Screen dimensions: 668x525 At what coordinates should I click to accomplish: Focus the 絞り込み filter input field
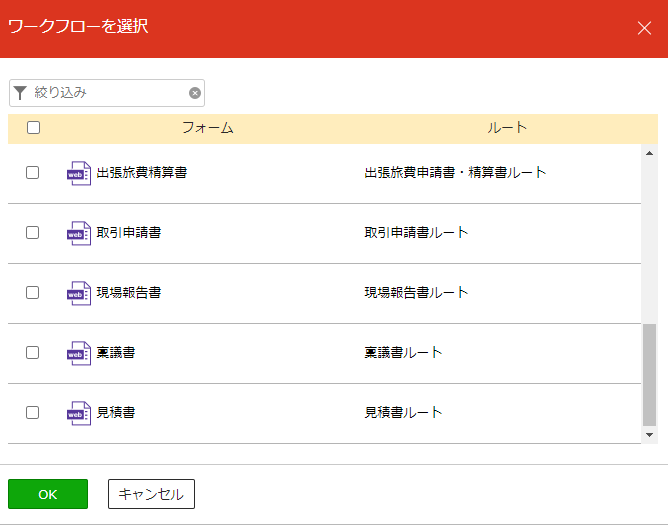109,92
